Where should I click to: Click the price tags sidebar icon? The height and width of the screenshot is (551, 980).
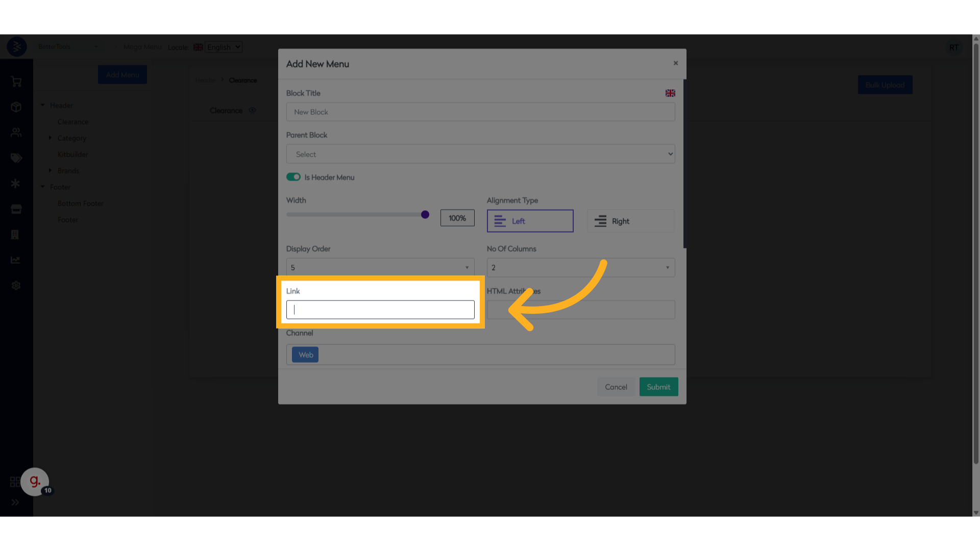pyautogui.click(x=16, y=158)
